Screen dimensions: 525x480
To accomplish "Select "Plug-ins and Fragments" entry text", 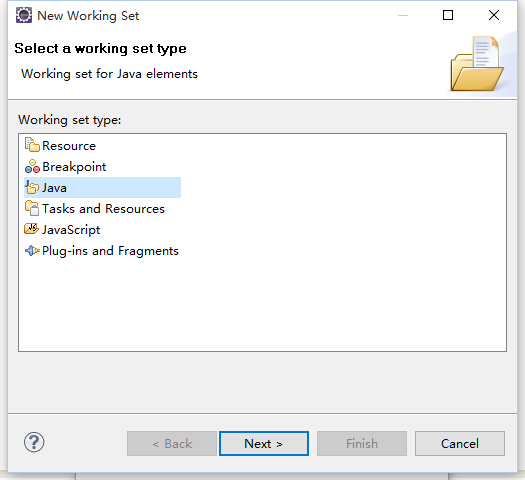I will 110,251.
